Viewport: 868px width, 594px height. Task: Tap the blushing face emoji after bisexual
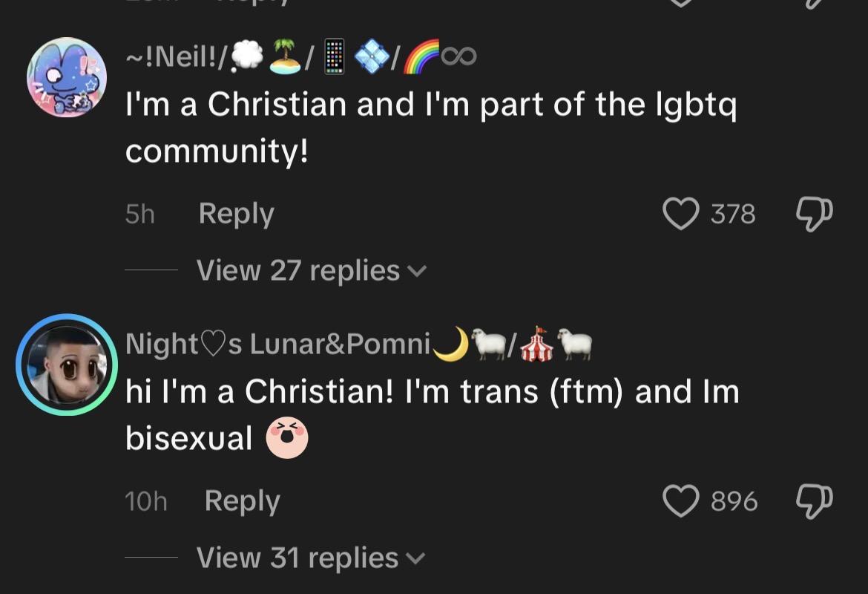tap(287, 438)
